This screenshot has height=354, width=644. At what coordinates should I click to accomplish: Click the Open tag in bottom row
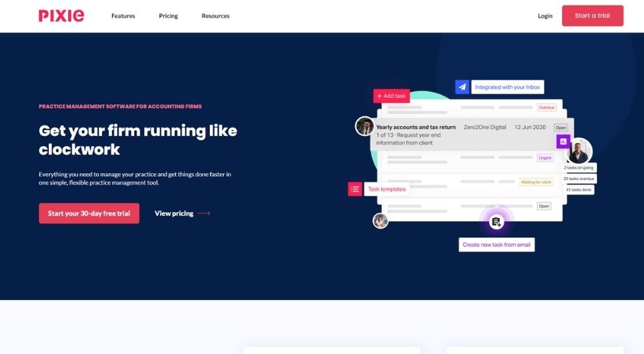tap(544, 206)
